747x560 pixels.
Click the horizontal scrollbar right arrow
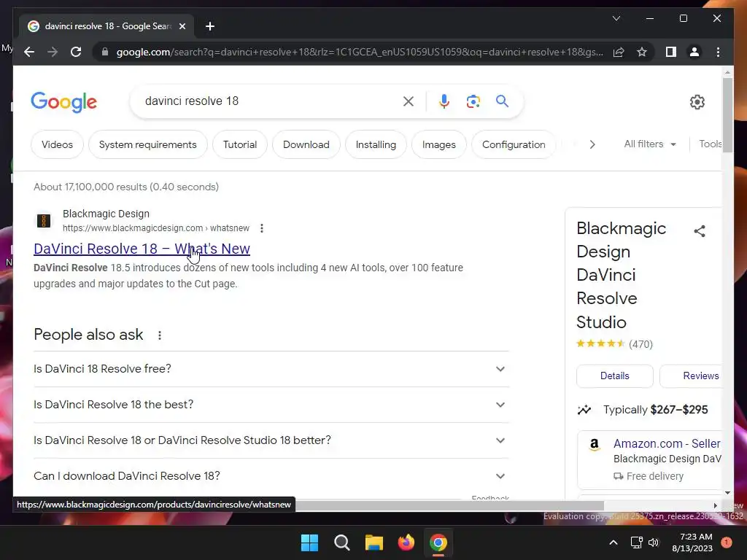click(x=715, y=505)
